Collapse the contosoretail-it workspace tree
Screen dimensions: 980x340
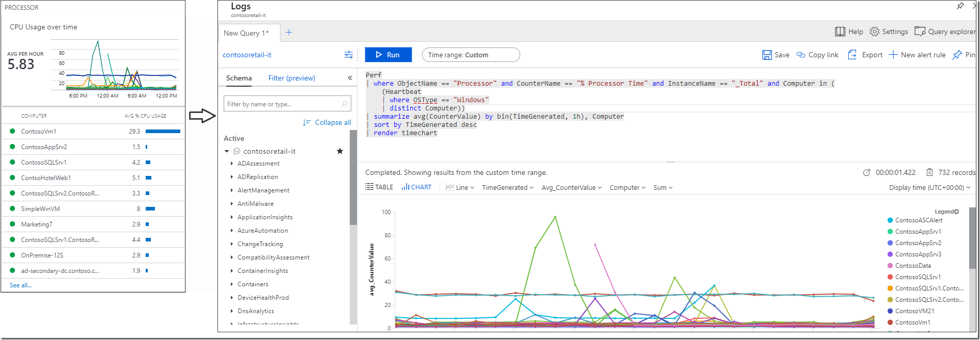227,151
